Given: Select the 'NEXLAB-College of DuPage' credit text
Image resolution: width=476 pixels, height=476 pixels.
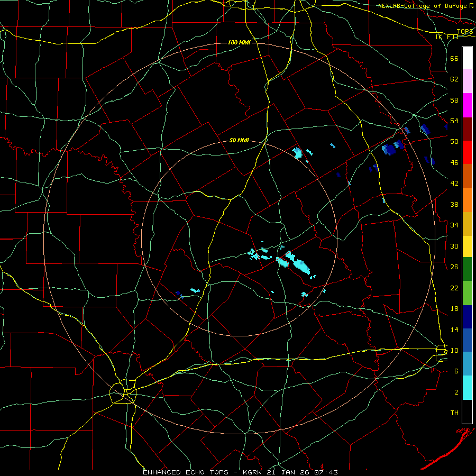Looking at the screenshot, I should [x=422, y=6].
